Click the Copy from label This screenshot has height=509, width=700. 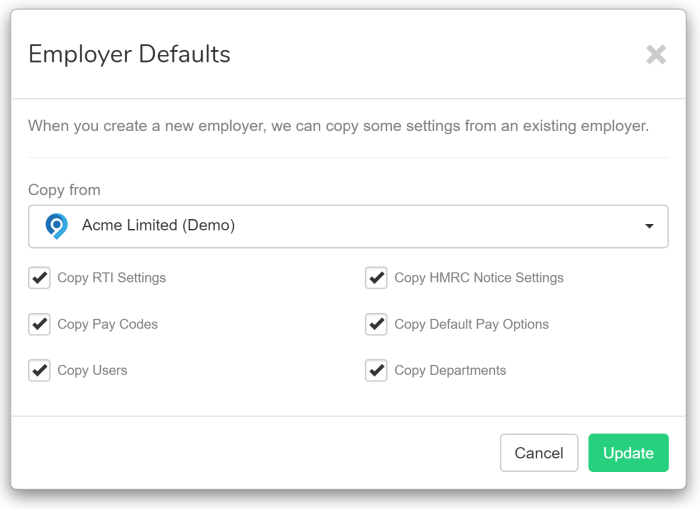64,190
